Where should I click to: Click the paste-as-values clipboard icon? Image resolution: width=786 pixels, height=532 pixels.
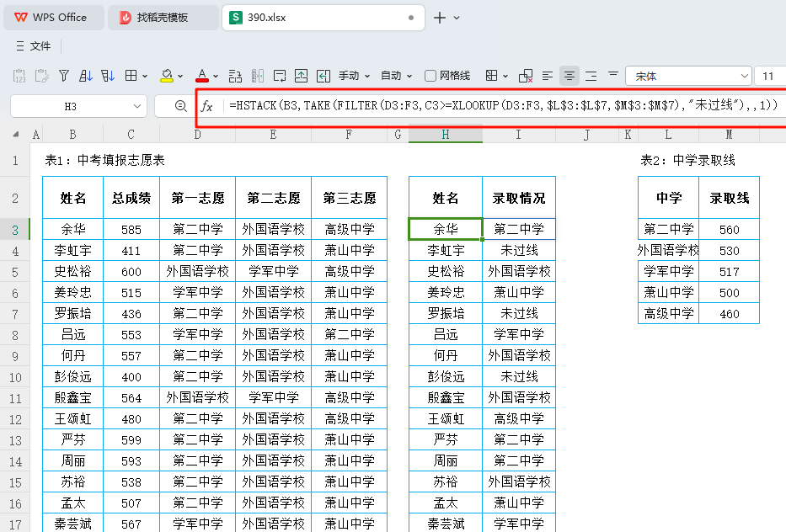point(19,76)
